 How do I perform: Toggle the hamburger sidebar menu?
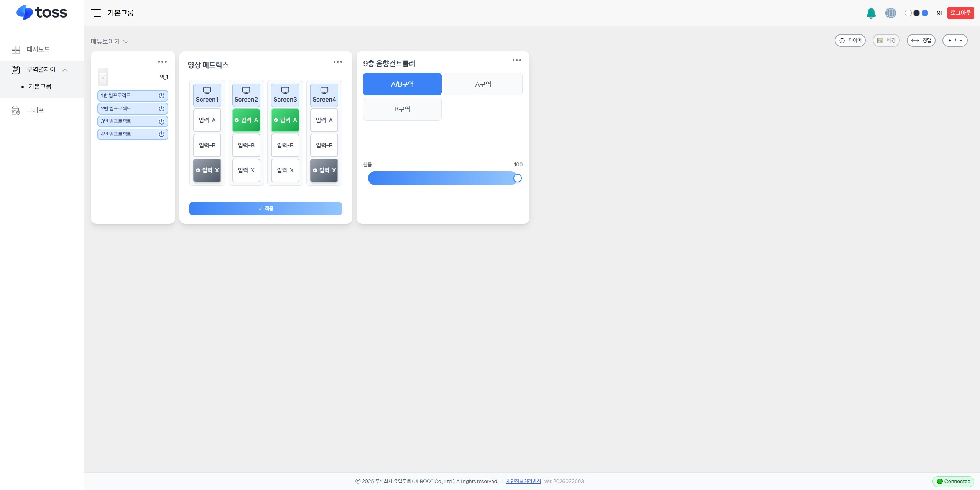96,13
